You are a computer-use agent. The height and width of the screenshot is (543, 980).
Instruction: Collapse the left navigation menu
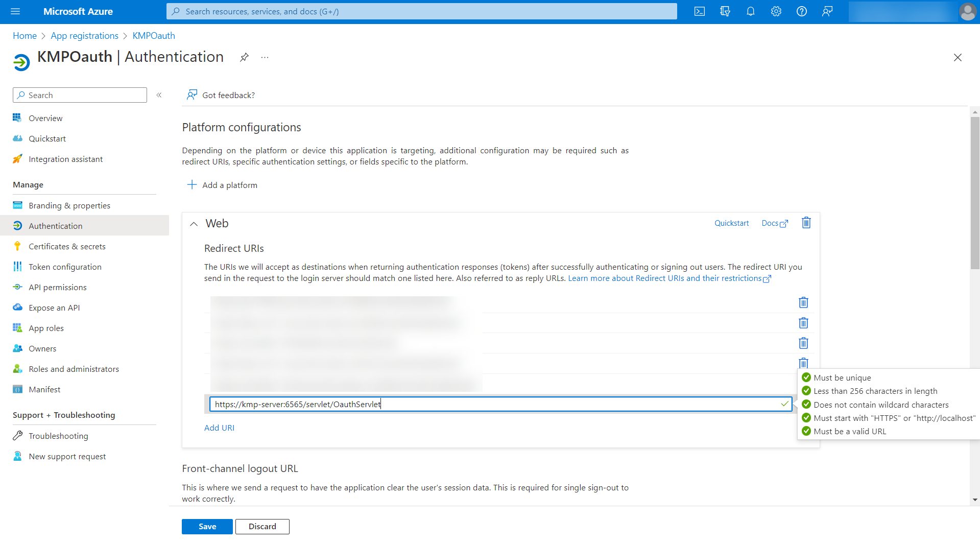[159, 95]
